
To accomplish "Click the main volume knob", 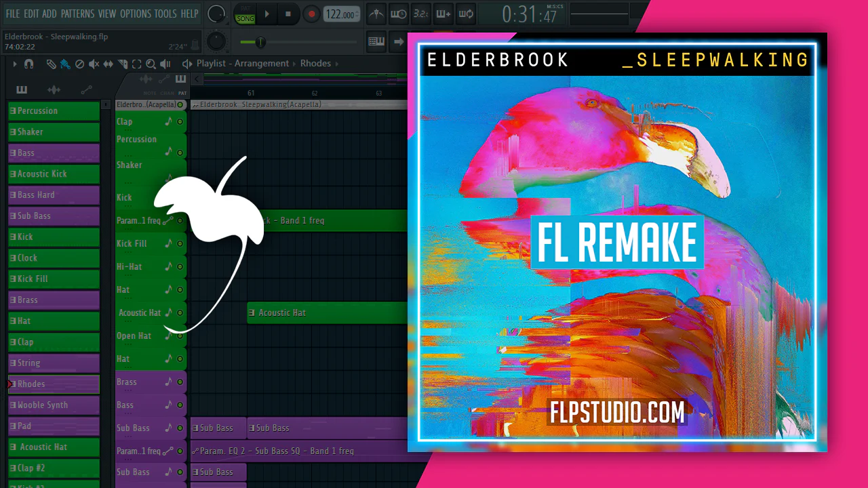I will (x=216, y=14).
